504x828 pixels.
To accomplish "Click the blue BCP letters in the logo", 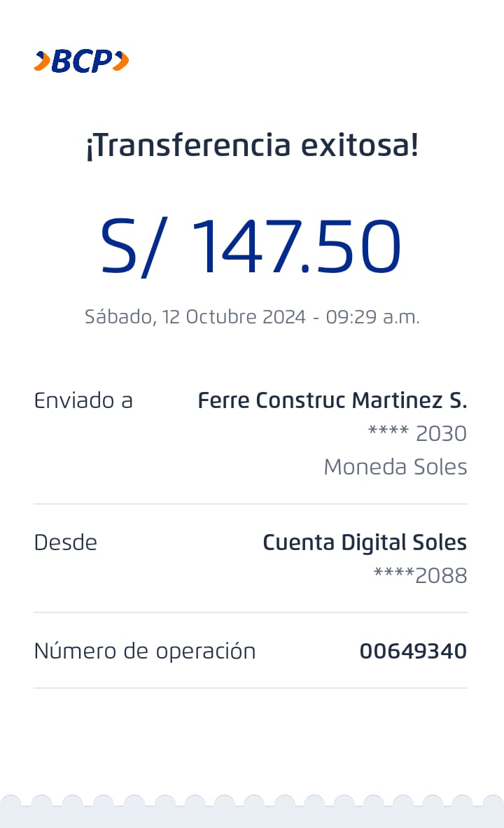I will click(x=81, y=62).
